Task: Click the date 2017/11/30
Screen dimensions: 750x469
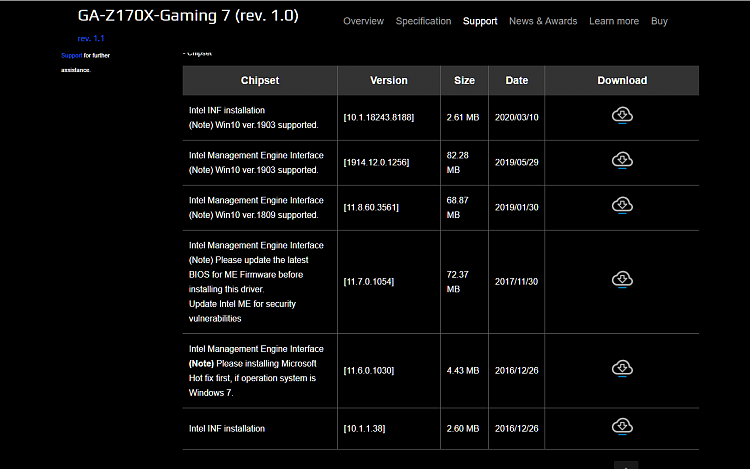Action: click(x=517, y=282)
